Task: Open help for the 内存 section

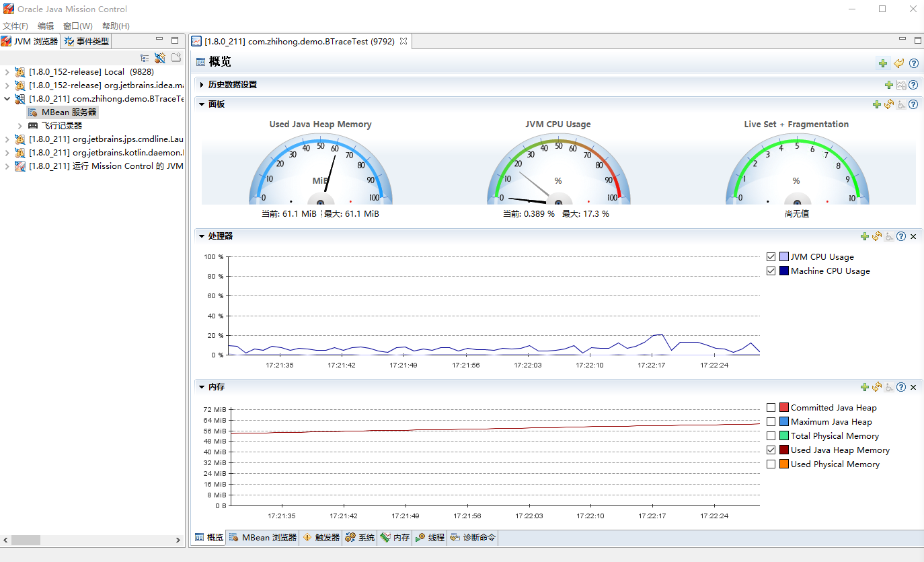Action: 901,387
